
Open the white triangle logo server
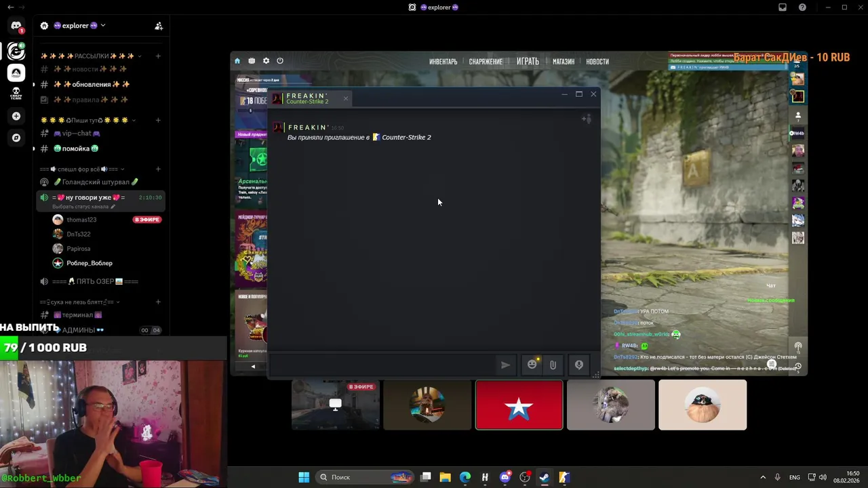[16, 72]
